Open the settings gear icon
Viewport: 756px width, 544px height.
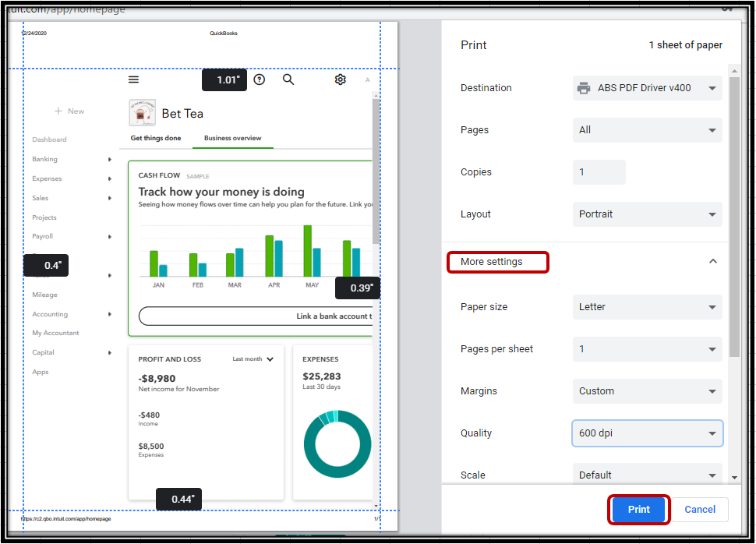[x=341, y=79]
